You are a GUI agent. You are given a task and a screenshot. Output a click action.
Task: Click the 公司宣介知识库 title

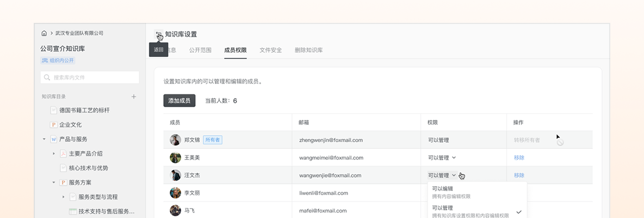[x=63, y=49]
